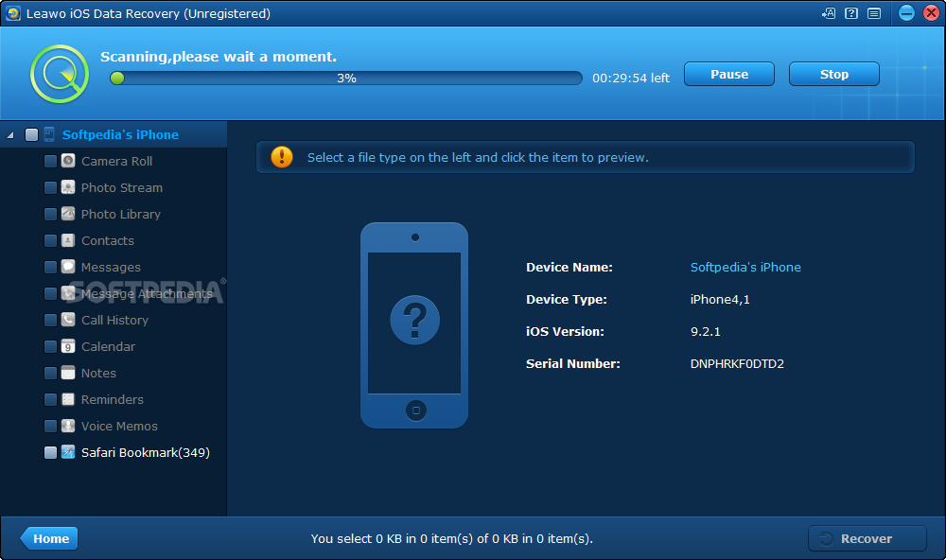This screenshot has height=560, width=946.
Task: Click the iPhone device icon in tree
Action: click(x=49, y=134)
